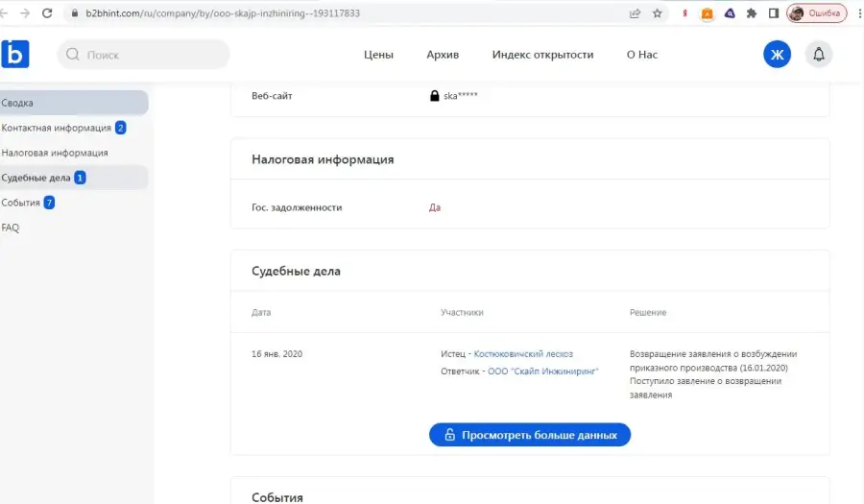The width and height of the screenshot is (864, 504).
Task: Select "Судебные дела" in sidebar
Action: click(x=74, y=178)
